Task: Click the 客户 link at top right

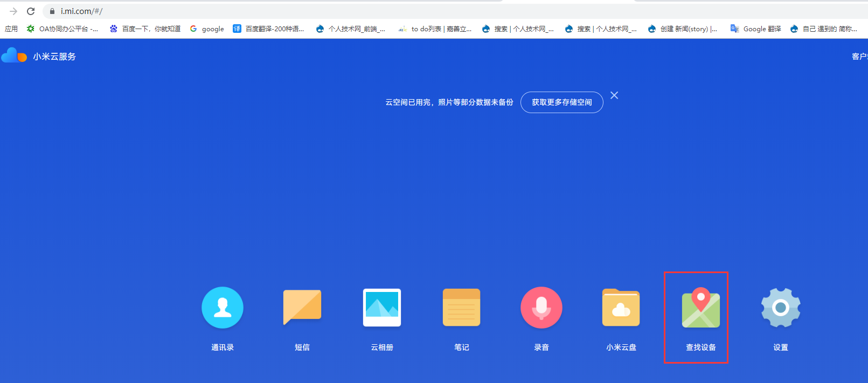Action: click(860, 57)
